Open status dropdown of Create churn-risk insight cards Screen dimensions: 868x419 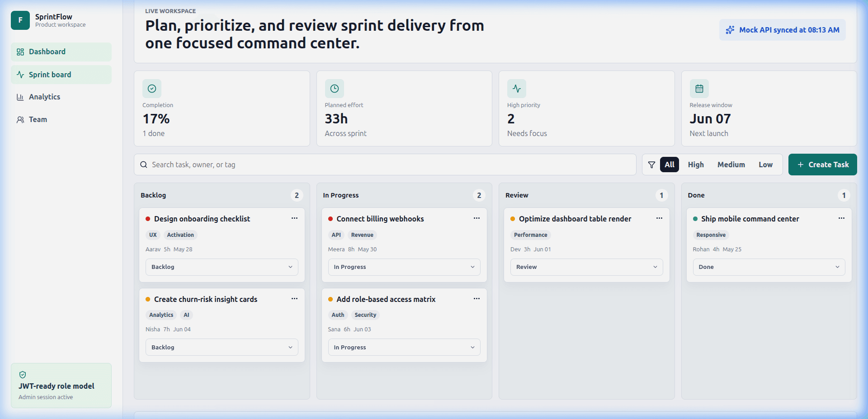(222, 347)
